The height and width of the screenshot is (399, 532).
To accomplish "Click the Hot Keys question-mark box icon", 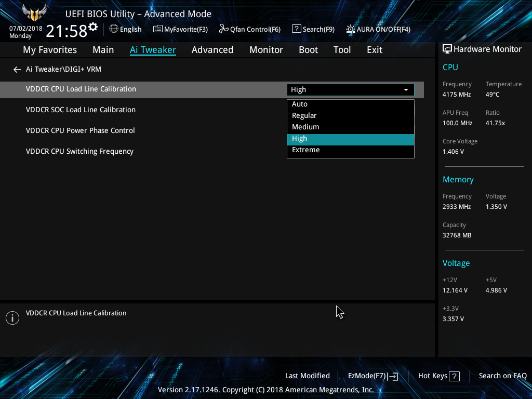I will pos(454,376).
